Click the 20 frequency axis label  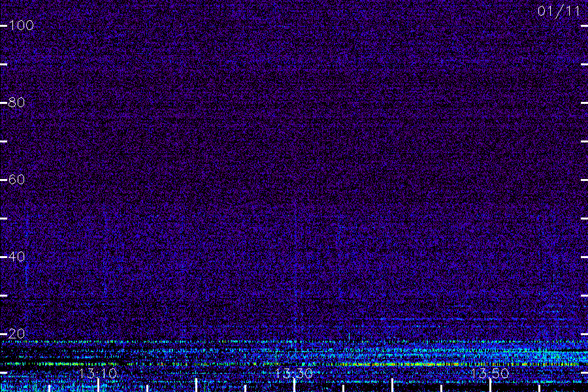[x=16, y=333]
